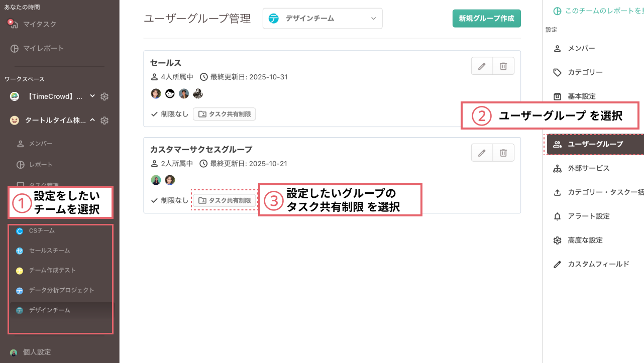Click the 新規グループ作成 button
Screen dimensions: 644x363
click(486, 17)
